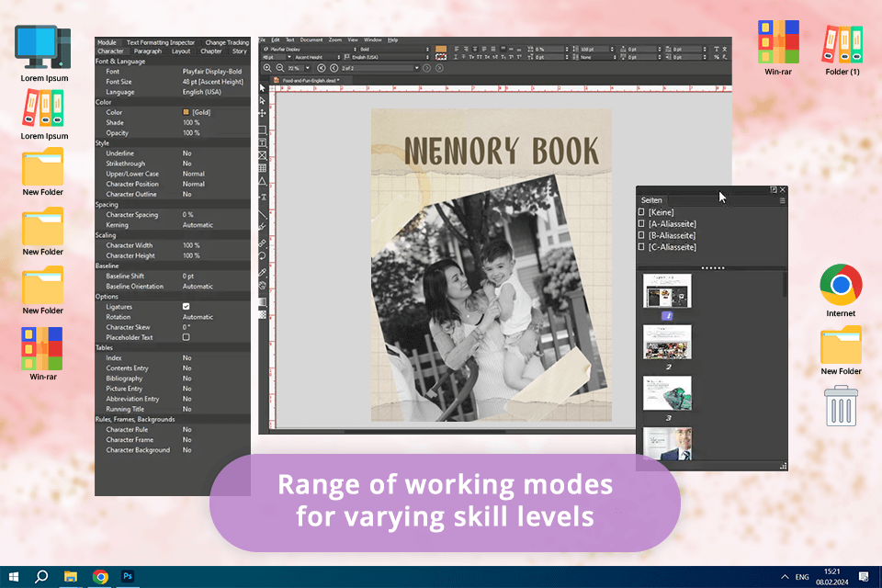Select the link frames tool

pos(262,243)
